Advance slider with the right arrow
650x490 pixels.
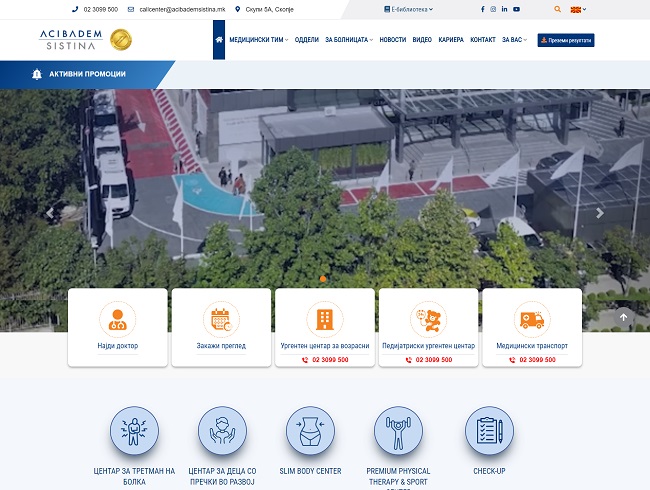pos(600,212)
